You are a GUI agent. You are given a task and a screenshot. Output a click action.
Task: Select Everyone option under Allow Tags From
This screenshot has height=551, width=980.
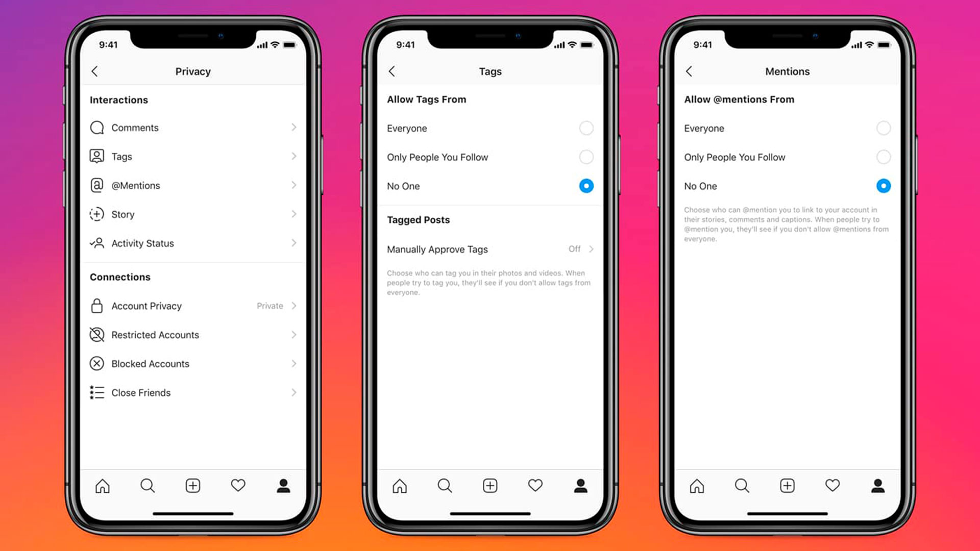pyautogui.click(x=585, y=128)
